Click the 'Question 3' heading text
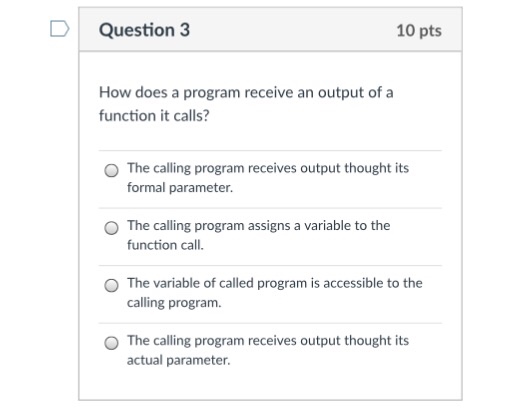 tap(145, 30)
